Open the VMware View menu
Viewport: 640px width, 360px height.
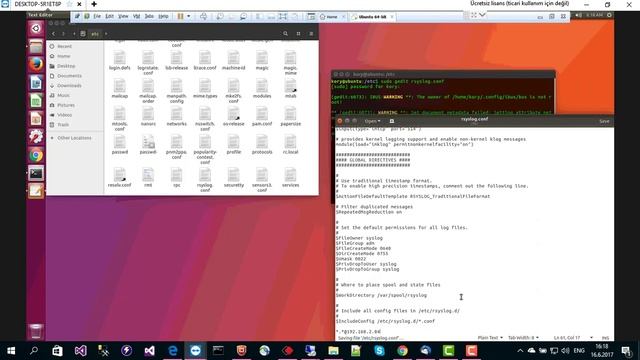(123, 16)
